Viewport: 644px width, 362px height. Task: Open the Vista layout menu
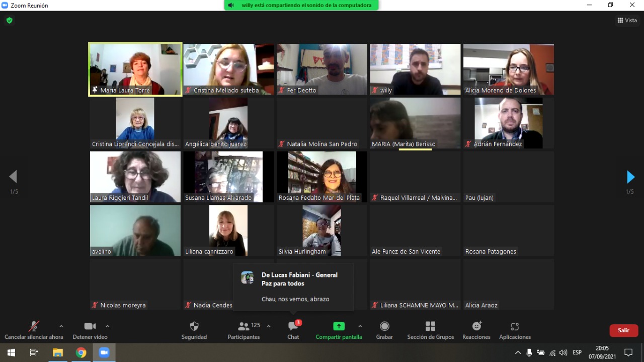coord(627,20)
